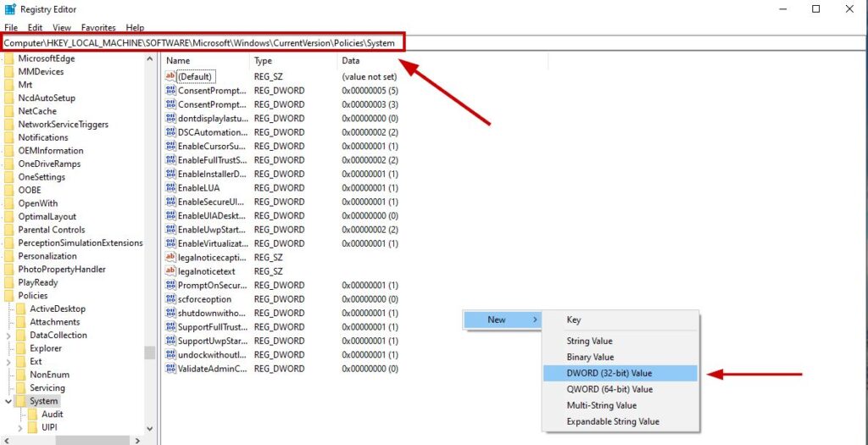868x445 pixels.
Task: Expand the UIPI key
Action: pos(20,427)
